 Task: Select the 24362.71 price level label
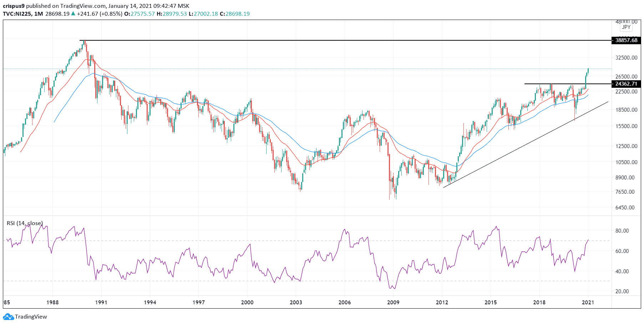(626, 84)
